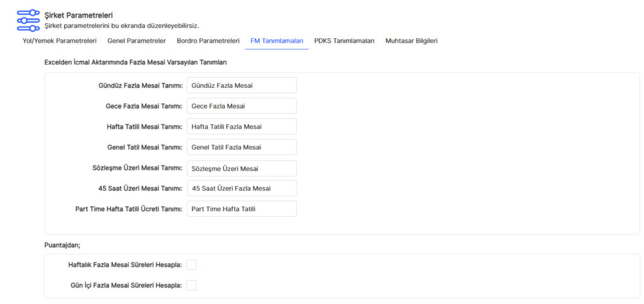Screen dimensions: 644x304
Task: Click the Haftalık Fazla Mesai Süreleri Hesapla label
Action: 125,265
